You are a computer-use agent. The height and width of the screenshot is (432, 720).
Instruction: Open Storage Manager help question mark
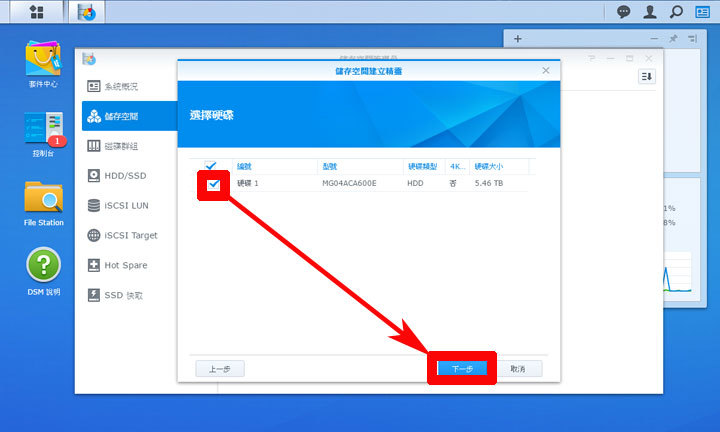(591, 58)
